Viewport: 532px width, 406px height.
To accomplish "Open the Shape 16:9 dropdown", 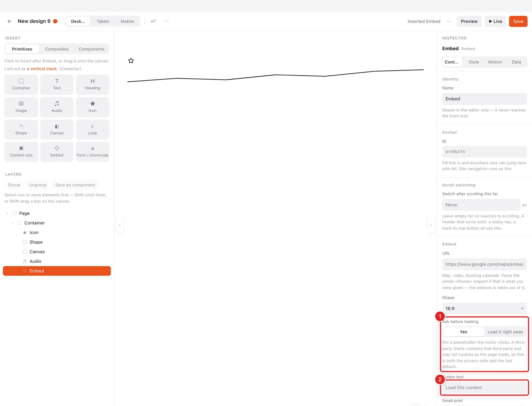I will [x=484, y=309].
